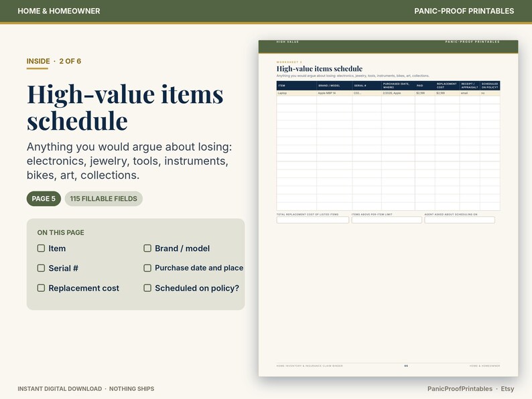Click PANIC-PROOF PRINTABLES in the top banner
Screen dimensions: 532x399
(x=464, y=11)
